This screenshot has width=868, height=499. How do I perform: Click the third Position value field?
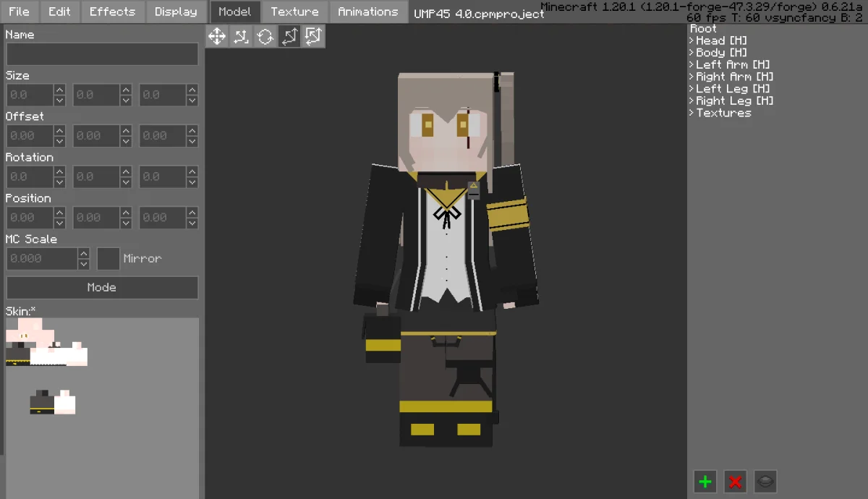click(x=163, y=217)
